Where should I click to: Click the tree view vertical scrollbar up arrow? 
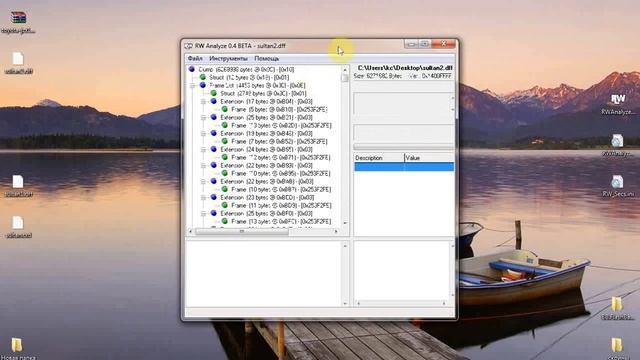point(345,69)
